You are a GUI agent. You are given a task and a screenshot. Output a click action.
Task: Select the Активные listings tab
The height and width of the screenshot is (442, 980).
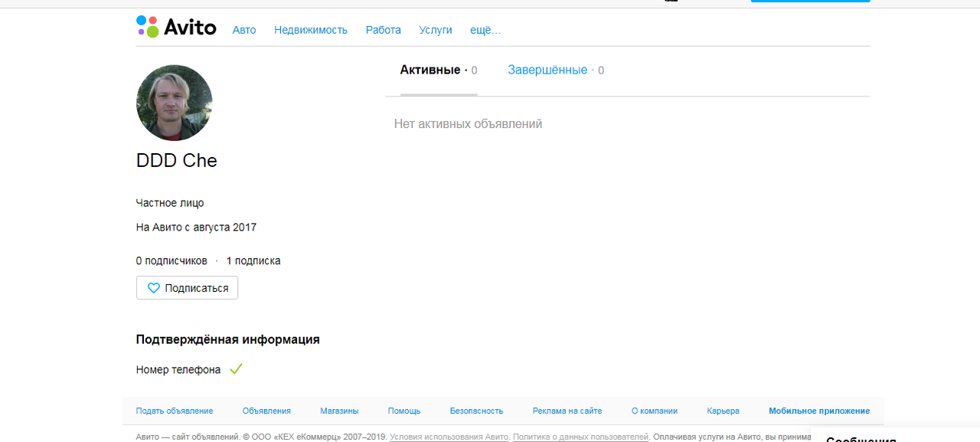point(439,70)
